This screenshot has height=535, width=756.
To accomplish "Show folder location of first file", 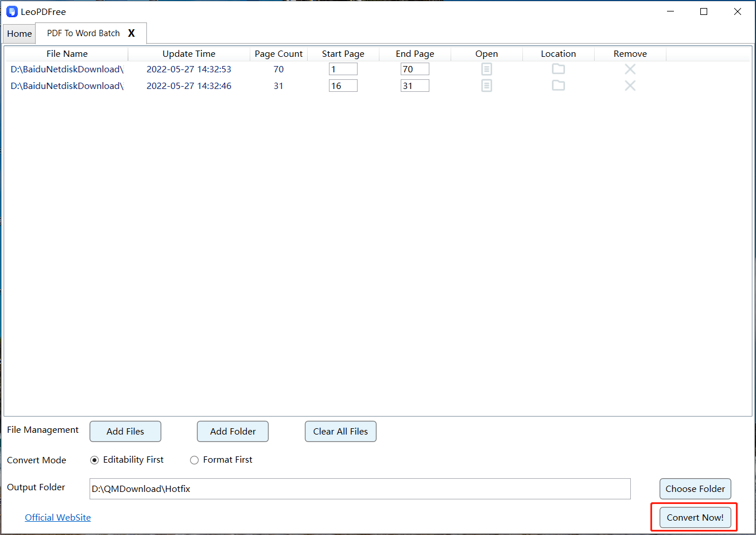I will pyautogui.click(x=558, y=69).
